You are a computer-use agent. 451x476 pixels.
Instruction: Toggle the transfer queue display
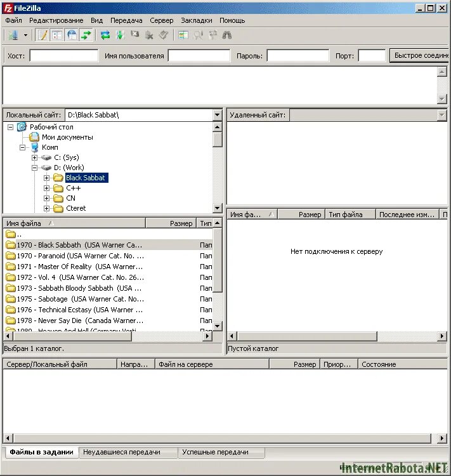(86, 35)
